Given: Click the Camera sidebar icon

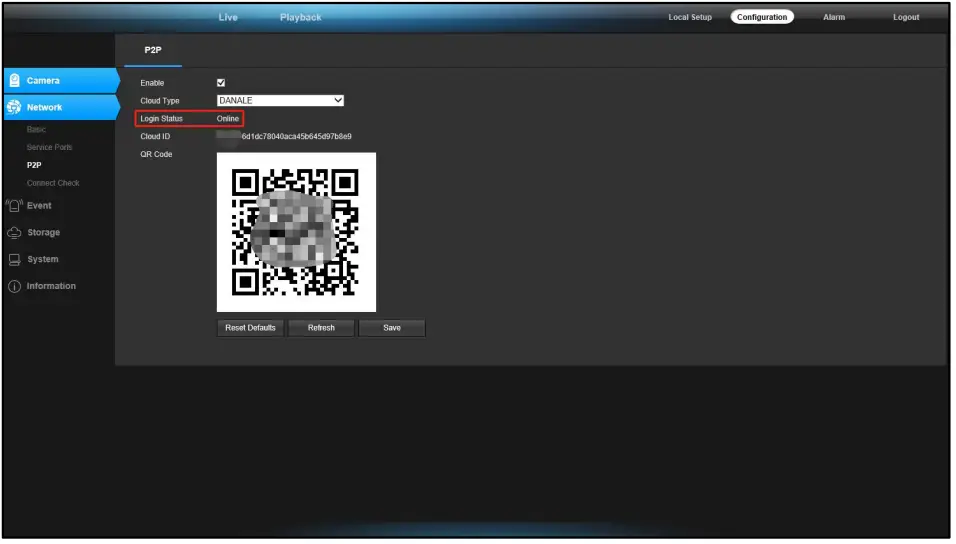Looking at the screenshot, I should coord(15,81).
